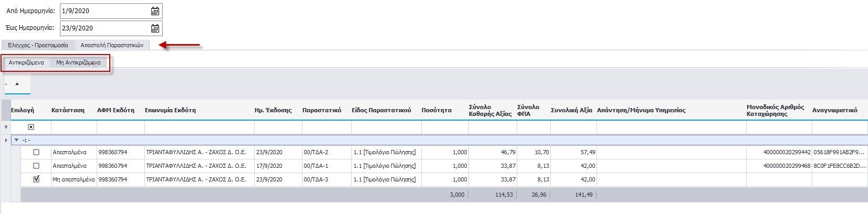868x214 pixels.
Task: Open the Αντικριζόμενα sub-tab
Action: click(x=26, y=62)
